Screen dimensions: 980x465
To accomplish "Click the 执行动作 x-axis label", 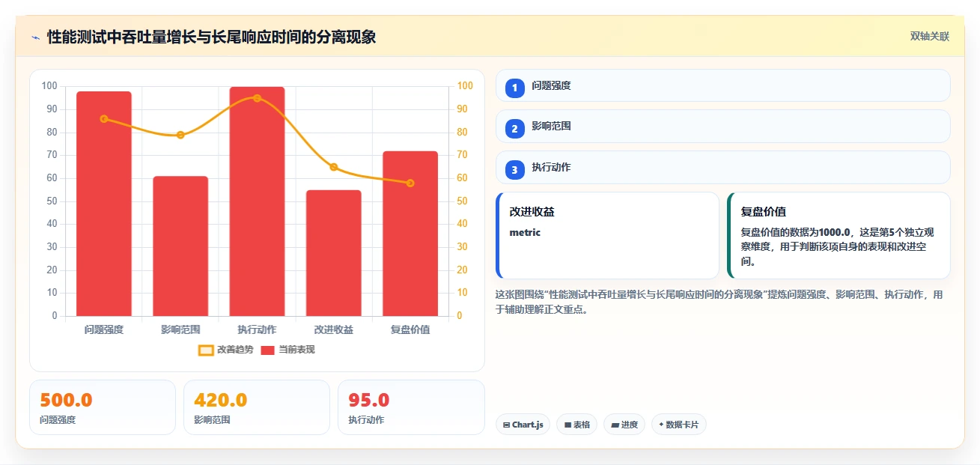I will click(257, 329).
